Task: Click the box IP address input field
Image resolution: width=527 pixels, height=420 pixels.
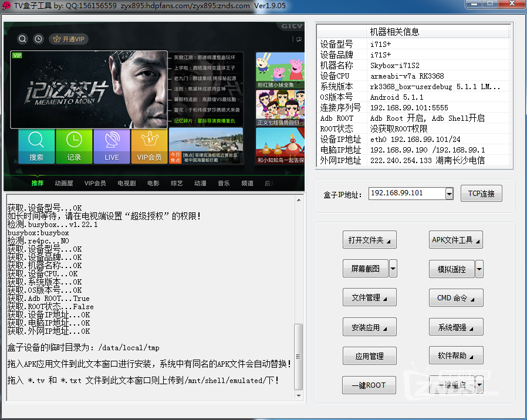Action: [407, 194]
